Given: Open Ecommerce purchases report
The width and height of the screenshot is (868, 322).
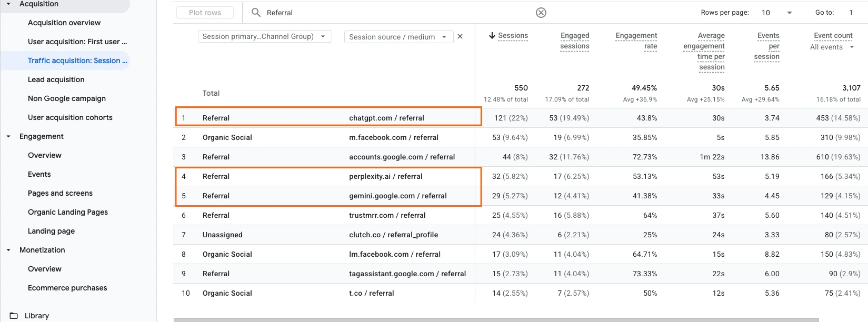Looking at the screenshot, I should coord(67,288).
